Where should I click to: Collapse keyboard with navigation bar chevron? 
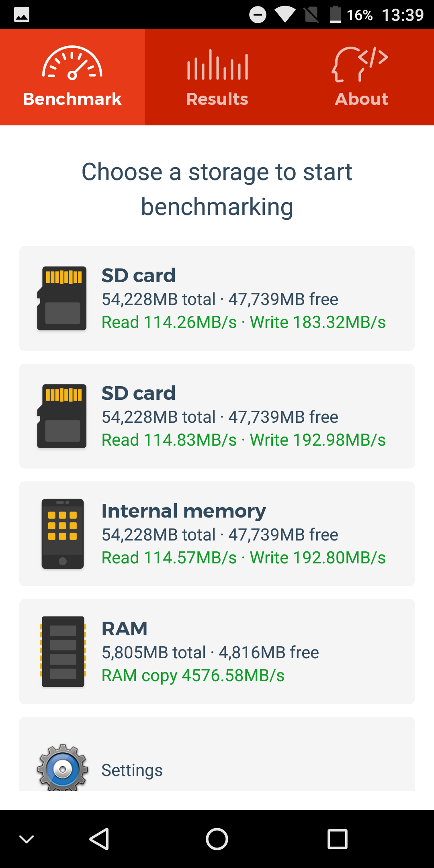27,839
